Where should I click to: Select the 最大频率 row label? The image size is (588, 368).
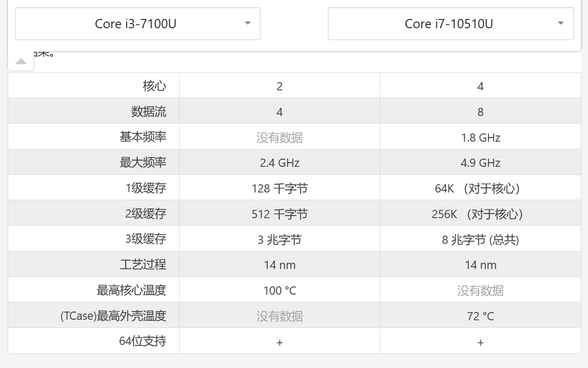pos(143,162)
